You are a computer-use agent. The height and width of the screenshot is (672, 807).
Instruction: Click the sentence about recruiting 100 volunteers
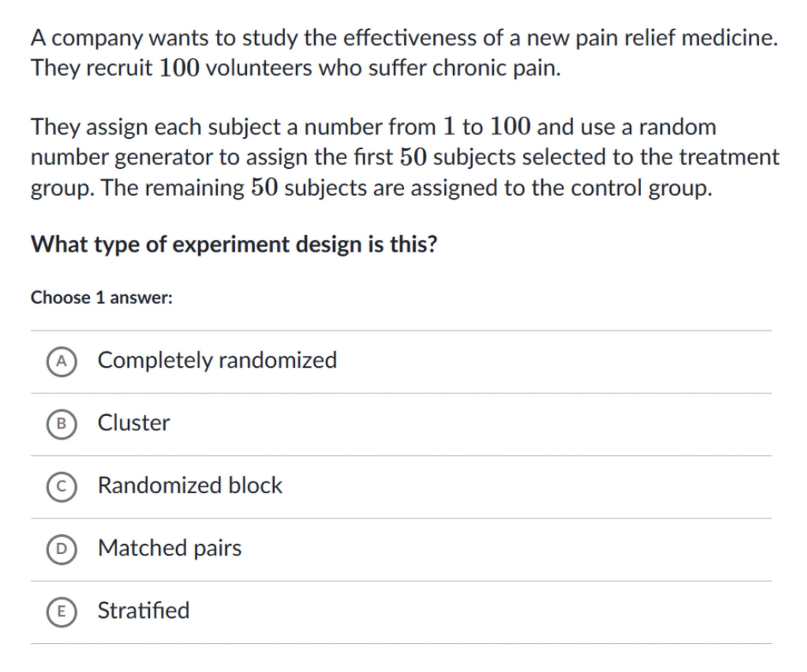click(x=296, y=68)
